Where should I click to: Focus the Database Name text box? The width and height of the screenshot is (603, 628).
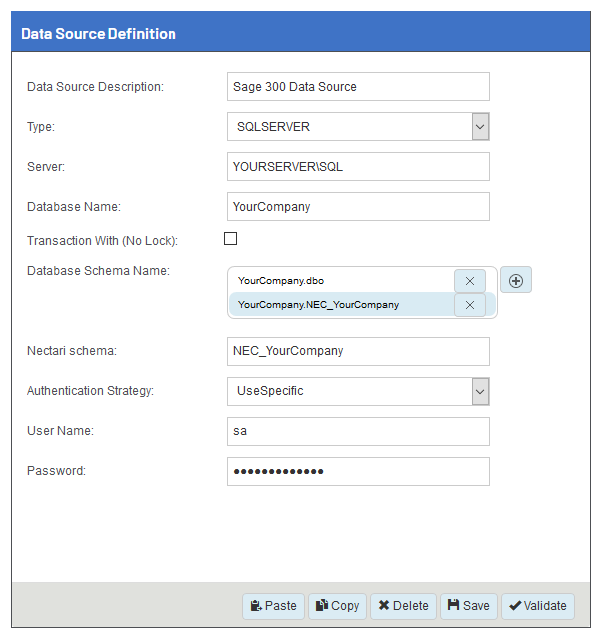[x=358, y=207]
